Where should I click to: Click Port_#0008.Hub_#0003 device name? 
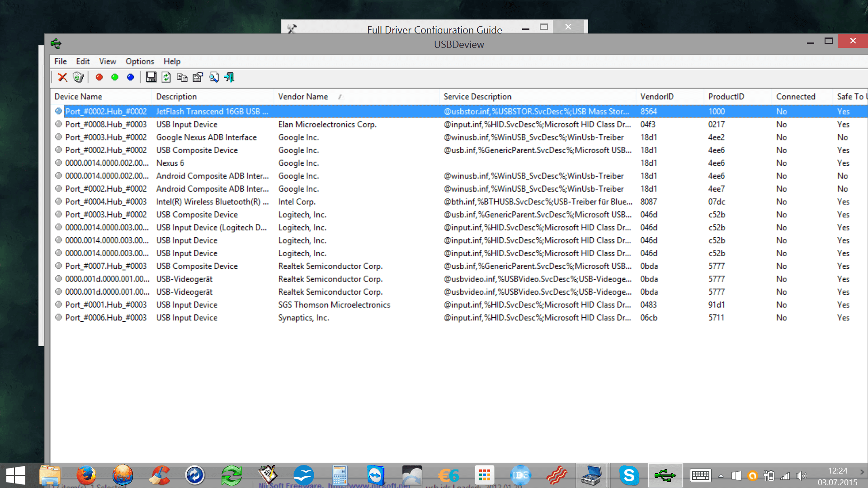[106, 124]
